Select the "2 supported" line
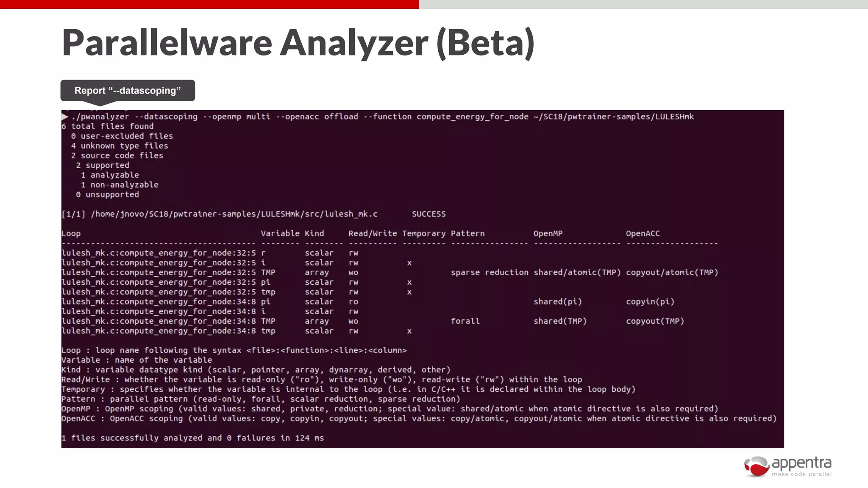Image resolution: width=868 pixels, height=488 pixels. pos(103,165)
